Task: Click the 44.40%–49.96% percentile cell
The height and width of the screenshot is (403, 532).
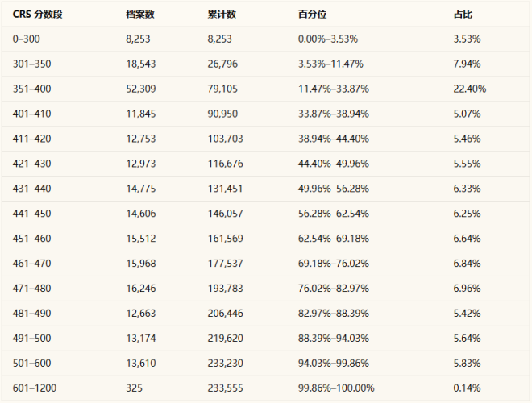Action: click(333, 164)
